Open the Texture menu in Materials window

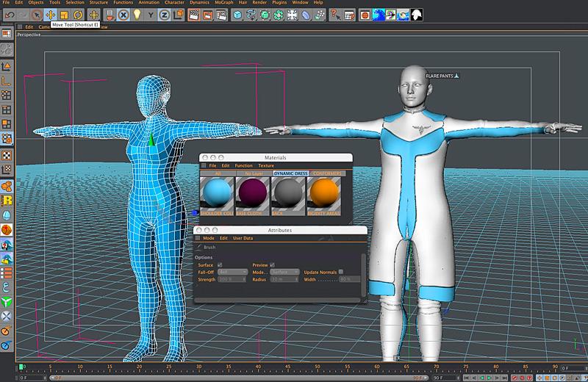coord(266,165)
